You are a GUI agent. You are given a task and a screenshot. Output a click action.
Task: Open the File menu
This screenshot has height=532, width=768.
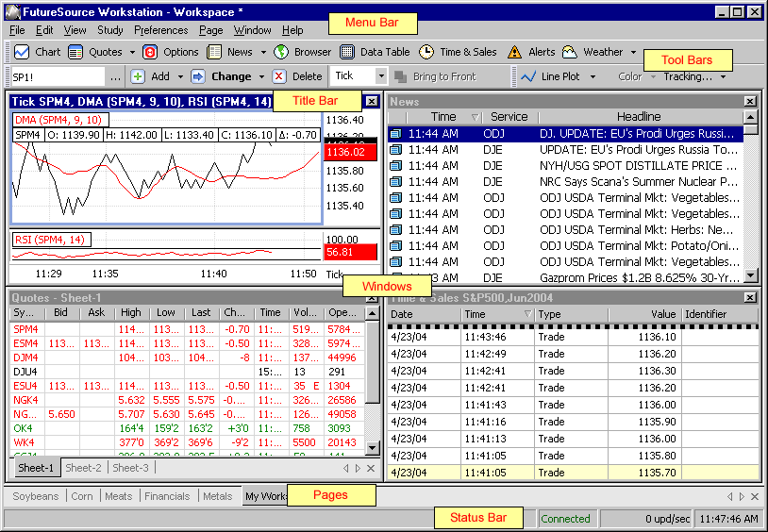point(17,30)
